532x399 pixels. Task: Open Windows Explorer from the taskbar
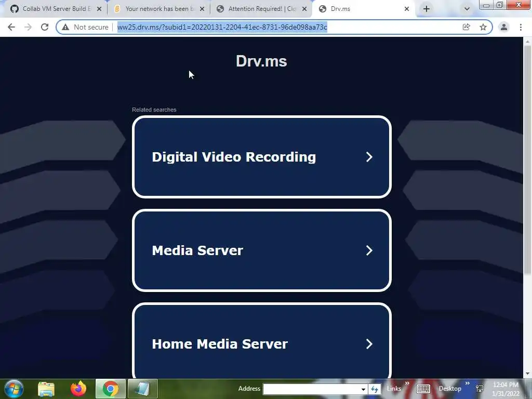coord(46,389)
